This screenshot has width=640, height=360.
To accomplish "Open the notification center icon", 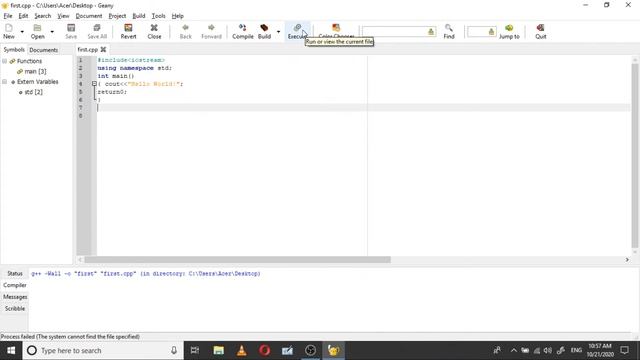I will coord(624,350).
